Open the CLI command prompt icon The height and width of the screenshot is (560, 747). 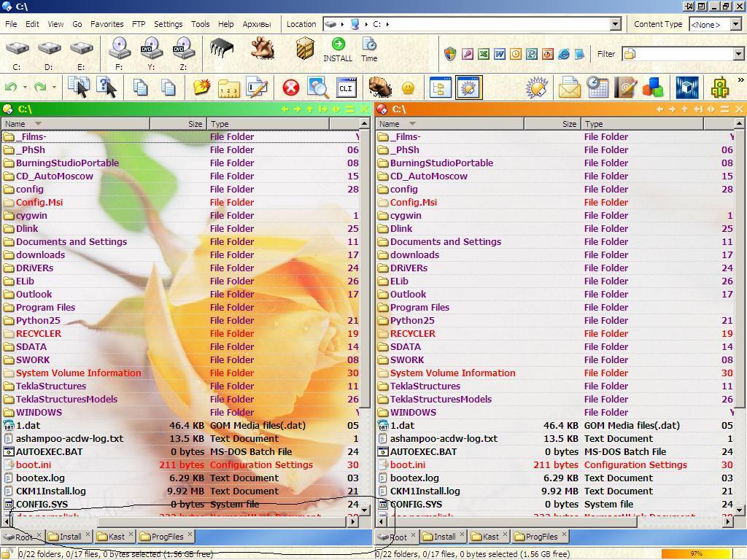(346, 88)
